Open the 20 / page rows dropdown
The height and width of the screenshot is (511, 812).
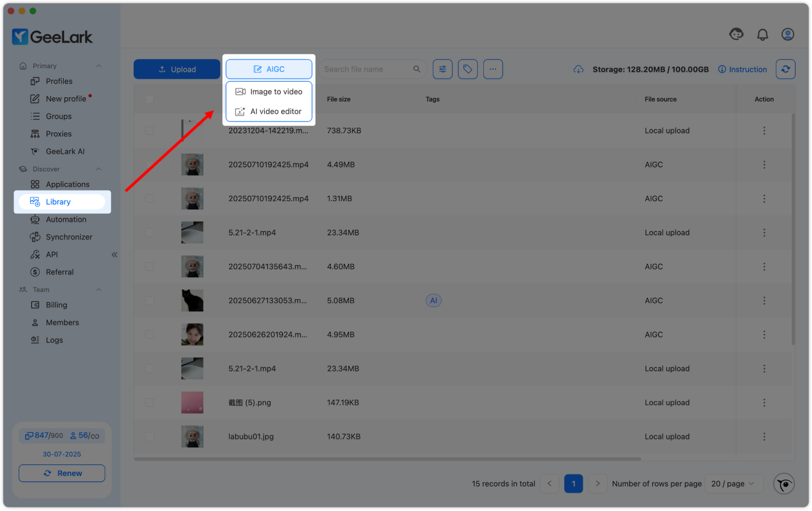tap(734, 484)
